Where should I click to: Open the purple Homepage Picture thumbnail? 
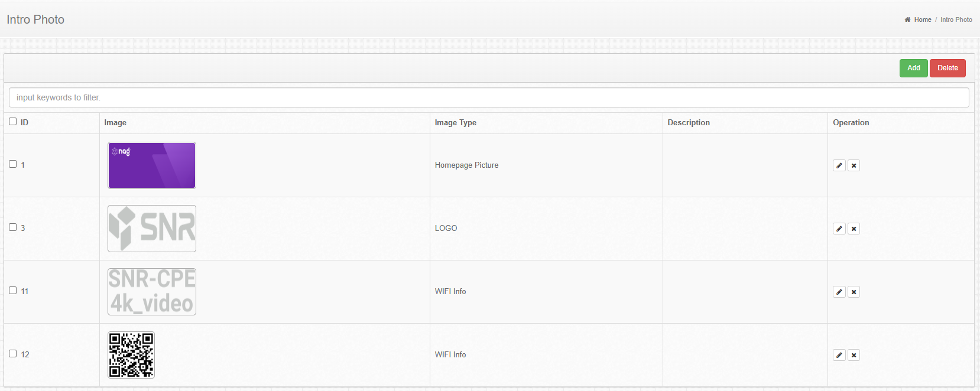[152, 165]
